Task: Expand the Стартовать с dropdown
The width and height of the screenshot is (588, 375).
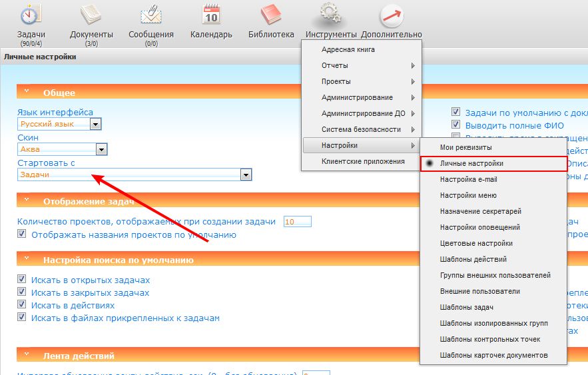Action: point(246,175)
